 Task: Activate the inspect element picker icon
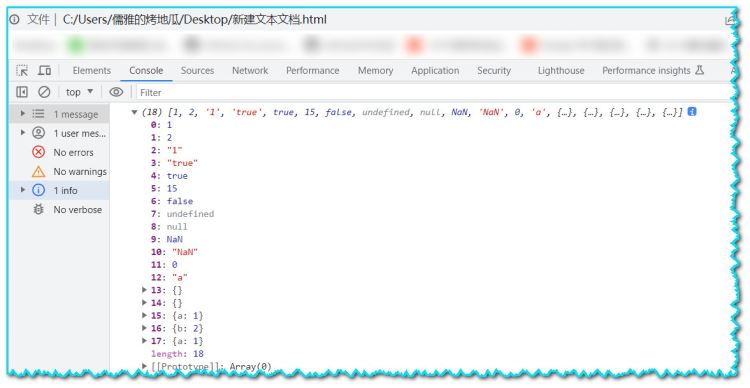coord(22,70)
